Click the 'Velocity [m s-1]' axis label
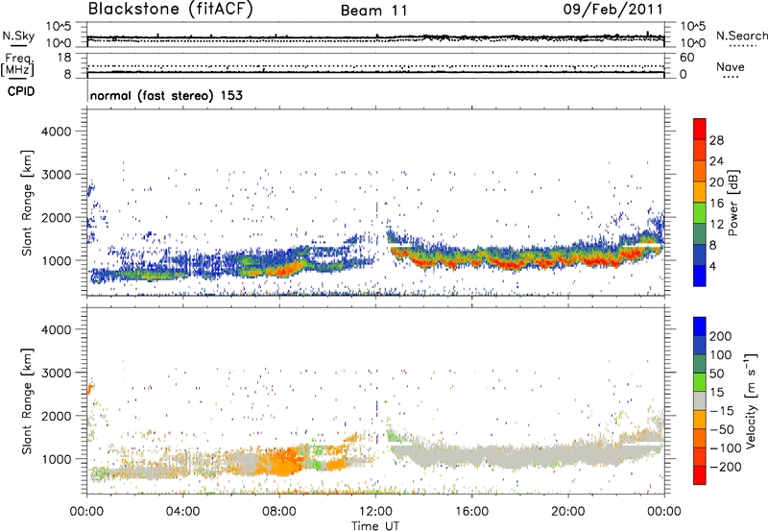The width and height of the screenshot is (768, 532). [751, 400]
